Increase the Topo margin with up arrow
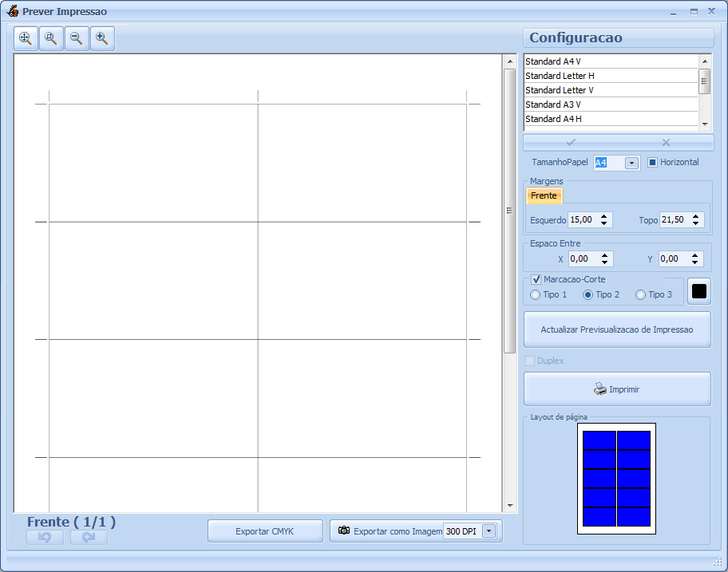The width and height of the screenshot is (728, 572). [x=695, y=216]
